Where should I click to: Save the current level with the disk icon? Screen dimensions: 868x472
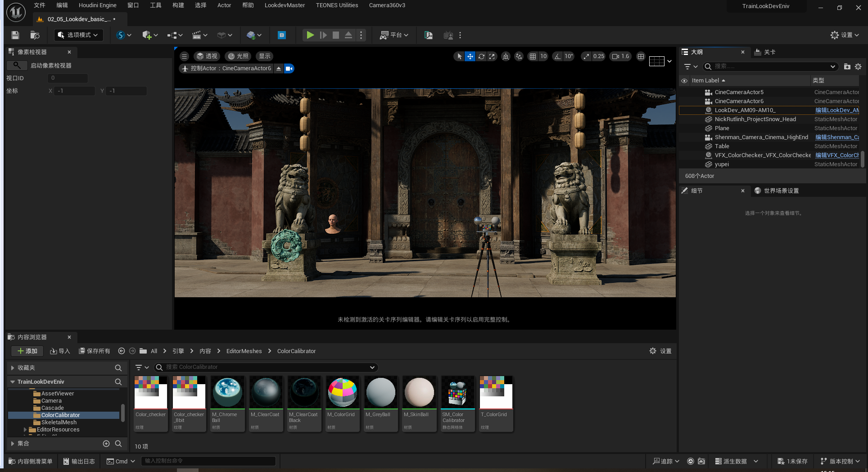(15, 35)
